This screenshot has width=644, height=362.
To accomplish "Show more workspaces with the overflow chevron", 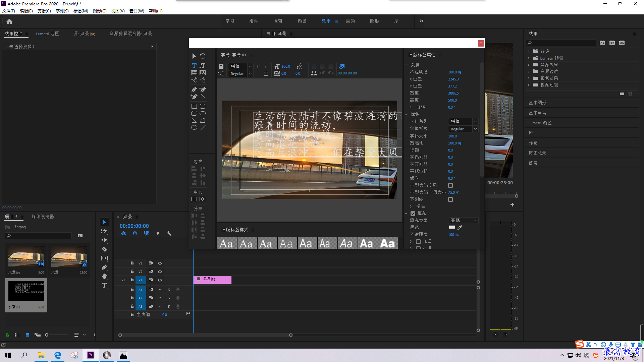I will tap(421, 21).
